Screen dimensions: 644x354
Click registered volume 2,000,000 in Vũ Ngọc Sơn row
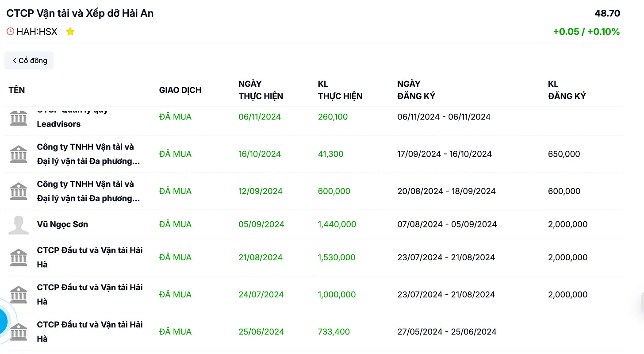[567, 224]
